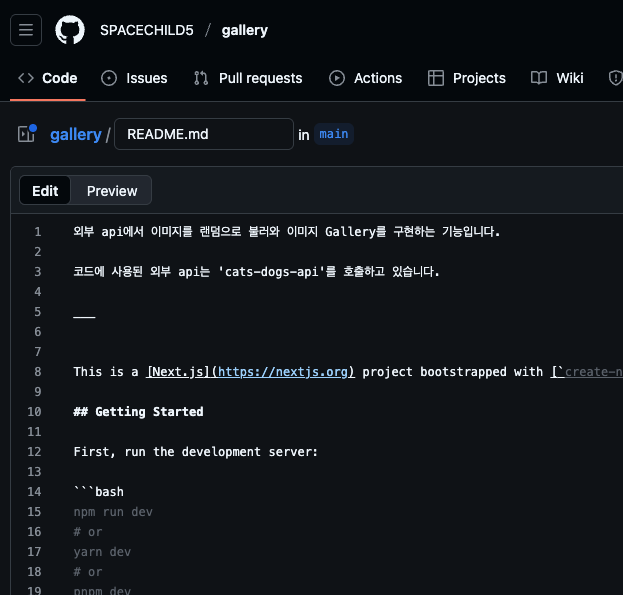Open the hamburger navigation menu
This screenshot has width=623, height=595.
tap(26, 30)
